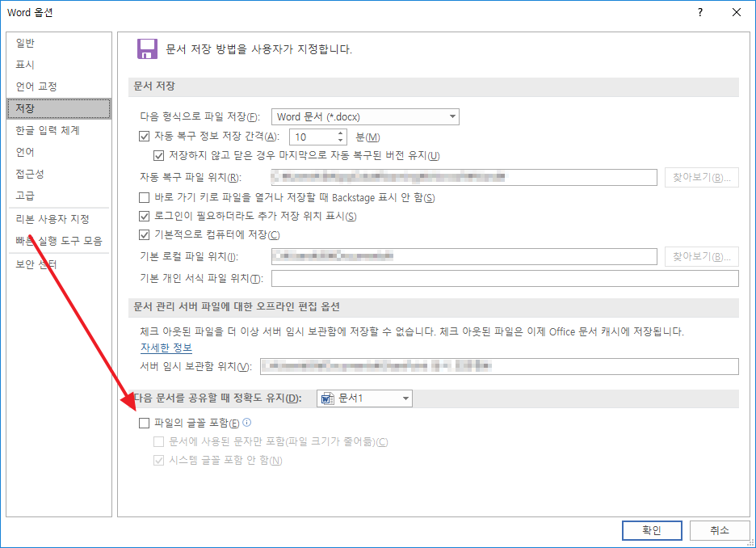The width and height of the screenshot is (756, 548).
Task: Open the file format dropdown Word 문서 (*.docx)
Action: [365, 116]
